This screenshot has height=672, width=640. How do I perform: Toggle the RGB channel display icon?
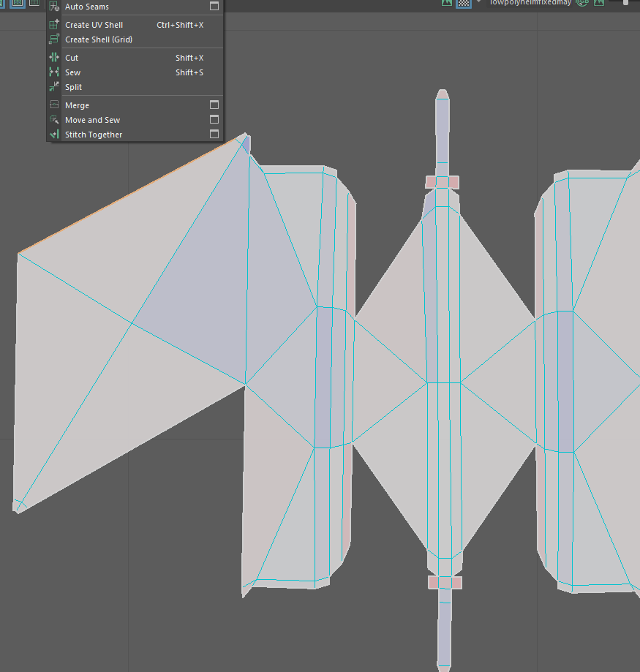tap(583, 3)
